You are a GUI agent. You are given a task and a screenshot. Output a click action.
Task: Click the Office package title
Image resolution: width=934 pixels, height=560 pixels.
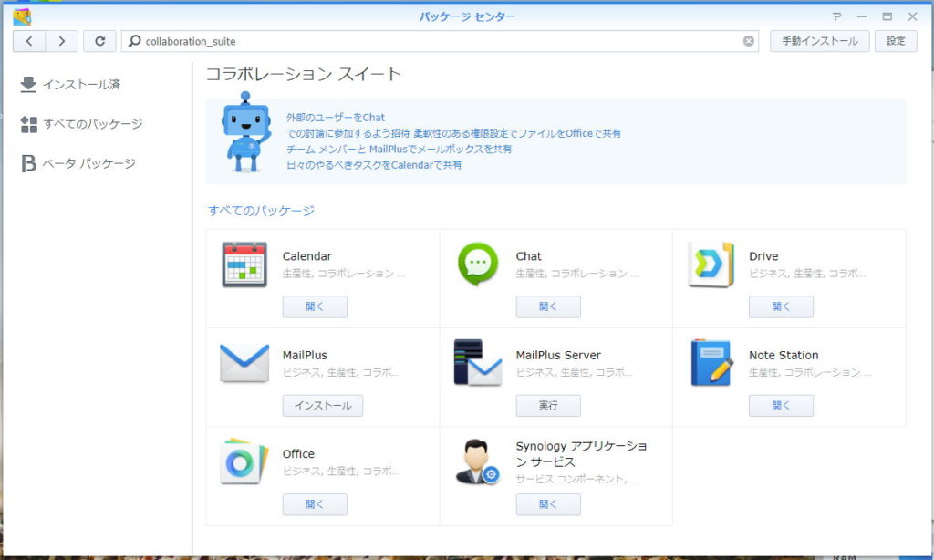click(298, 454)
